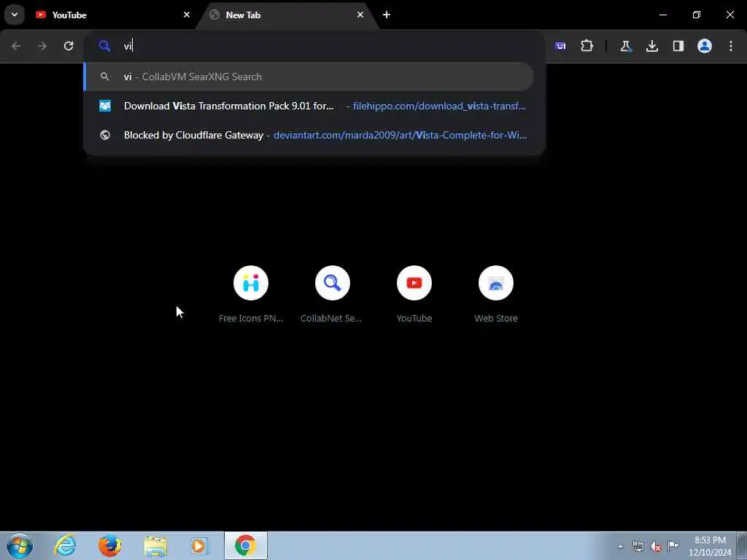This screenshot has height=560, width=747.
Task: Launch Firefox from taskbar
Action: click(109, 545)
